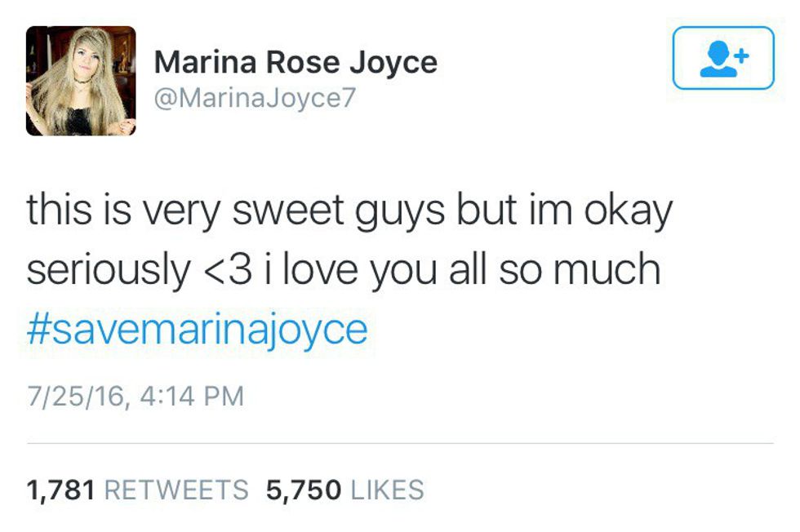Click the divider line above retweet counts
Image resolution: width=800 pixels, height=532 pixels.
tap(400, 444)
